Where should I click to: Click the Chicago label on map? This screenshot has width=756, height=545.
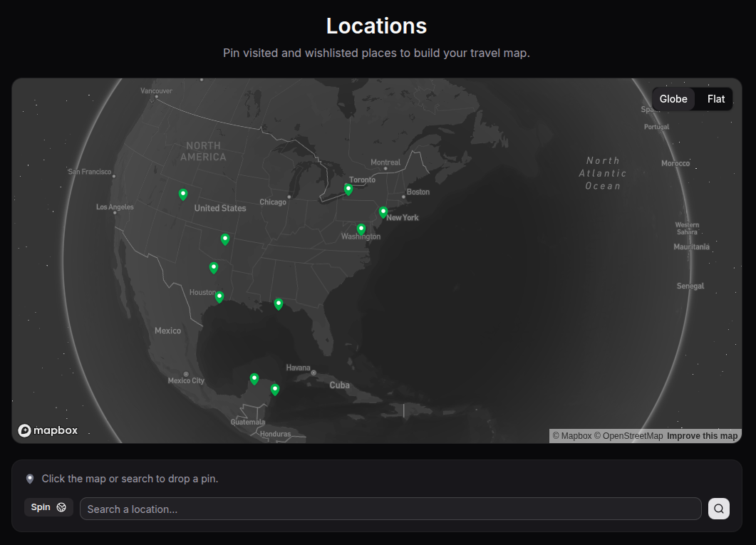(x=273, y=202)
